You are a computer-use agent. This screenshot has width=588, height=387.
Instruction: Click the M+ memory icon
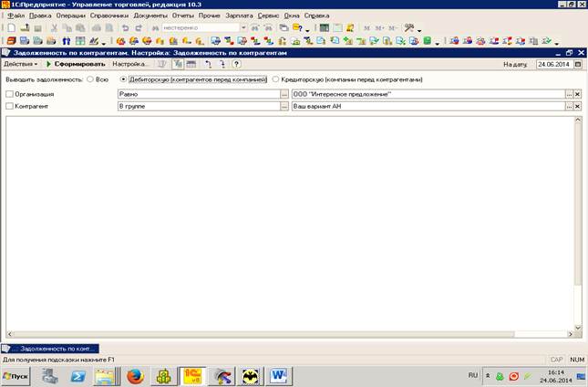pyautogui.click(x=379, y=28)
